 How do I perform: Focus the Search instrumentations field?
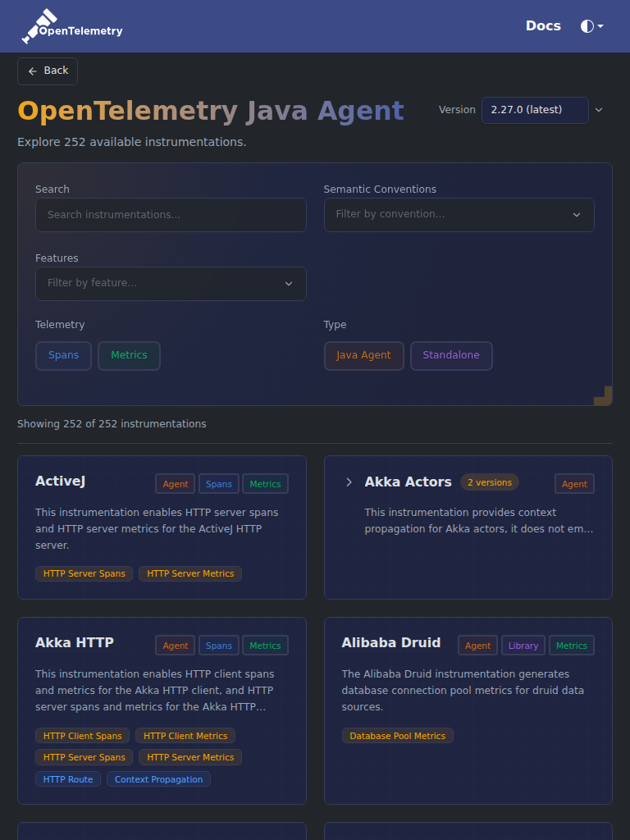171,215
